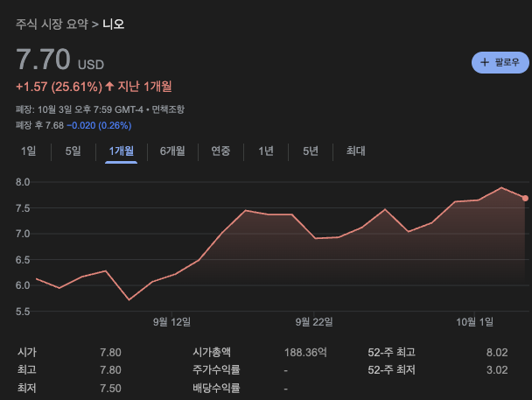This screenshot has height=400, width=532.
Task: Select the 1일 time range tab
Action: pyautogui.click(x=29, y=151)
